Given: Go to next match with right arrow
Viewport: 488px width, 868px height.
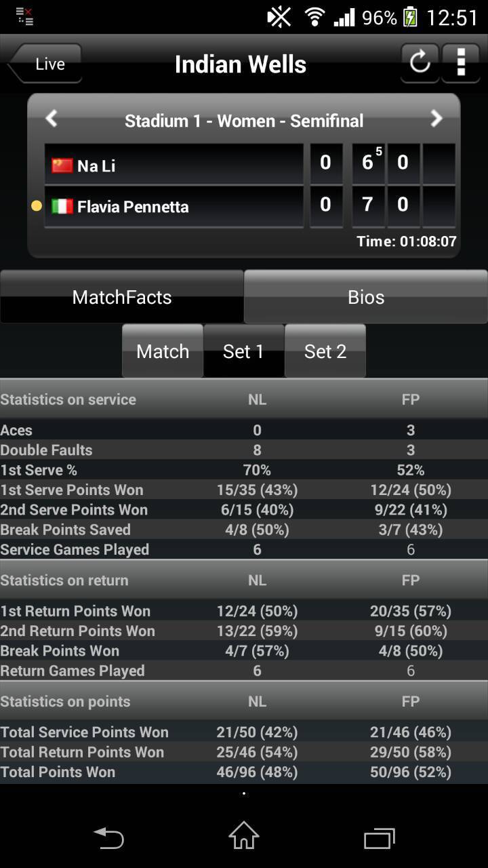Looking at the screenshot, I should [x=436, y=119].
